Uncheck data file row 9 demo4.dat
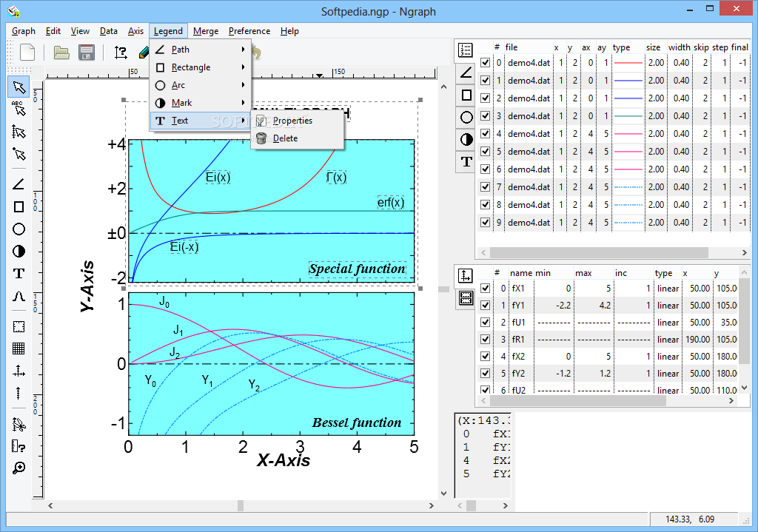This screenshot has height=532, width=758. [485, 222]
